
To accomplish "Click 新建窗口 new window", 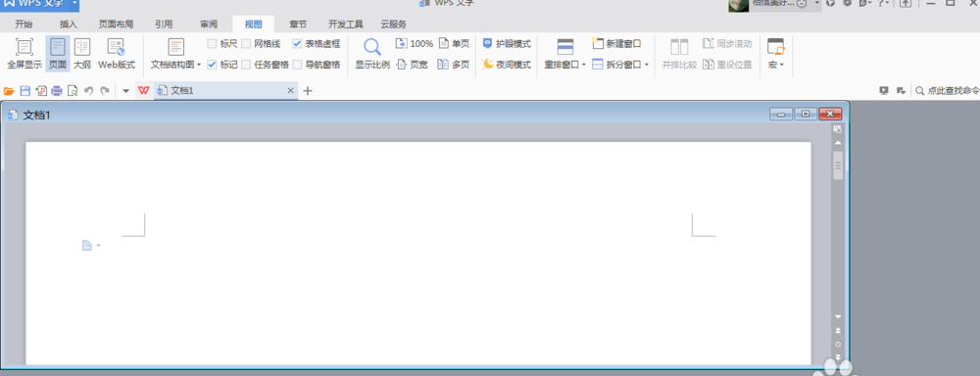I will coord(616,44).
